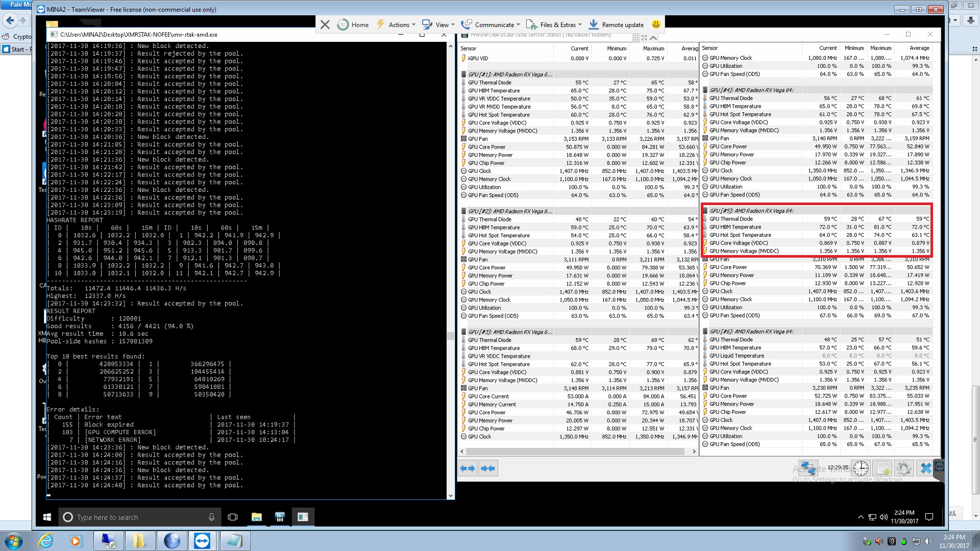Click the GPU [#4] AMD Radeon RX Vega 64 header

(751, 90)
